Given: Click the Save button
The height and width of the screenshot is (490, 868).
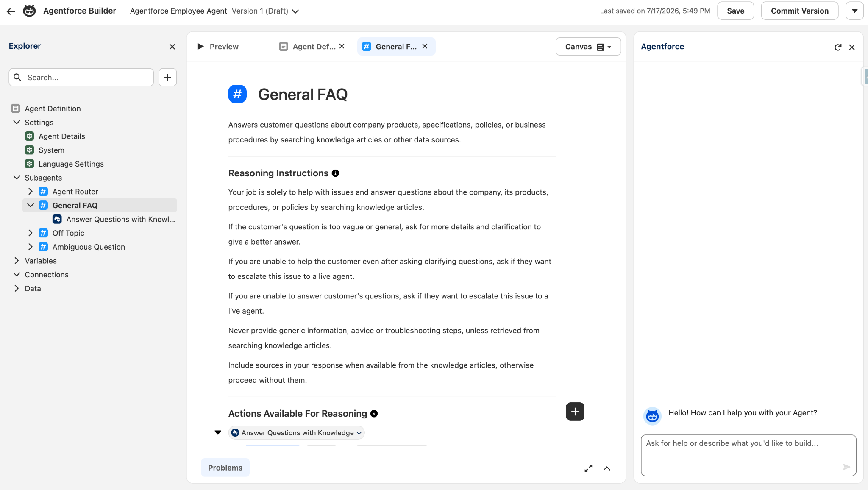Looking at the screenshot, I should tap(735, 11).
